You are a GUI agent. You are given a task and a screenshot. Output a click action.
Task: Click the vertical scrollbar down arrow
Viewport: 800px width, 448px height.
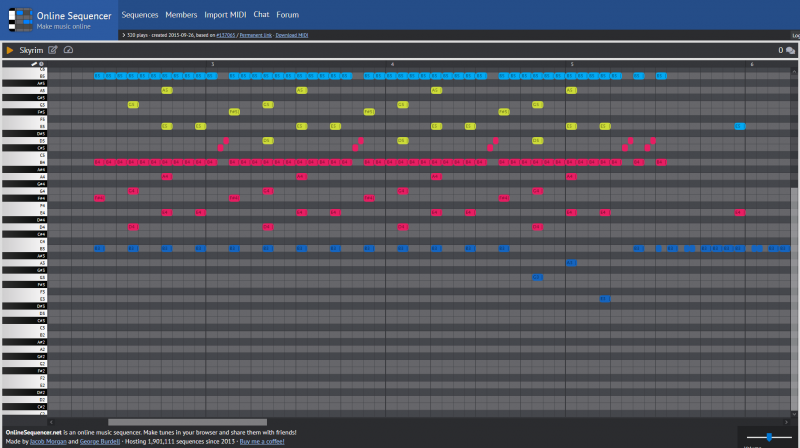[x=794, y=414]
